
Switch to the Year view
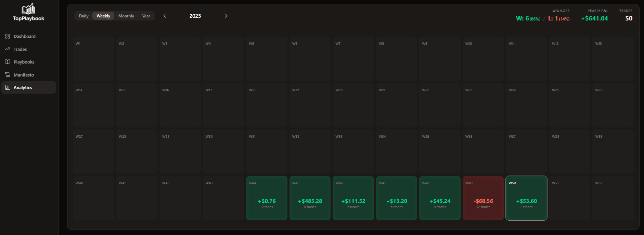[146, 16]
